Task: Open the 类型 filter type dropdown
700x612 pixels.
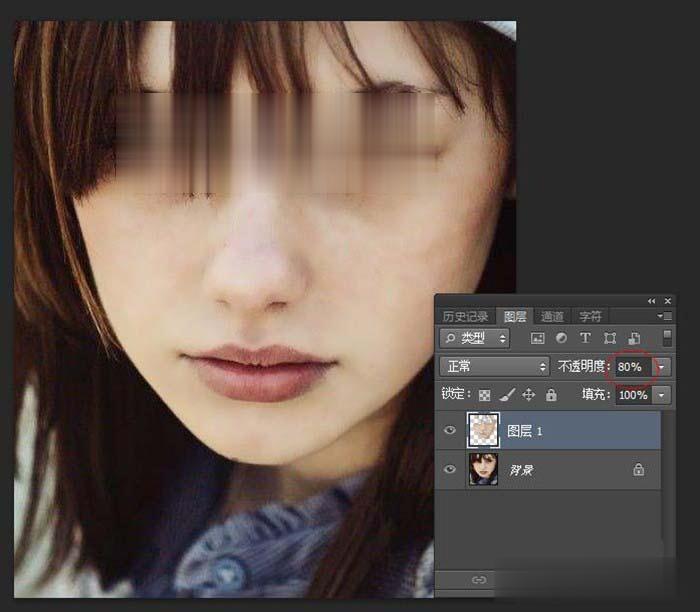Action: tap(475, 339)
